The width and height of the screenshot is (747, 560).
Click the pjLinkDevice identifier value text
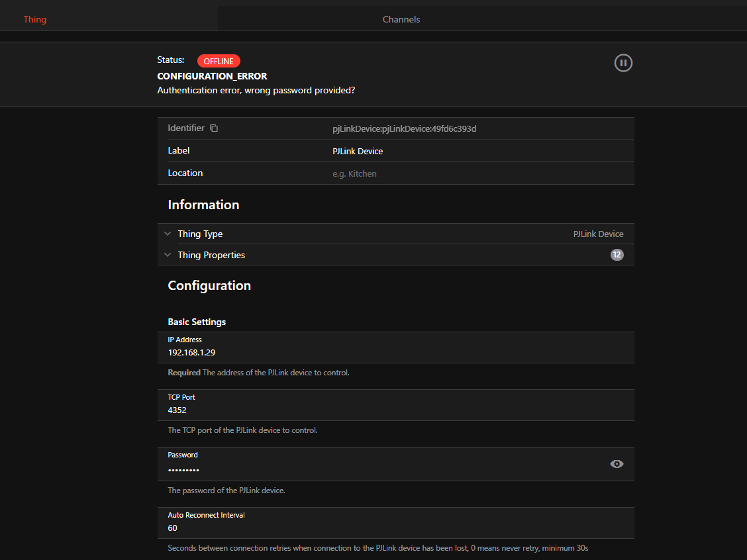coord(404,128)
